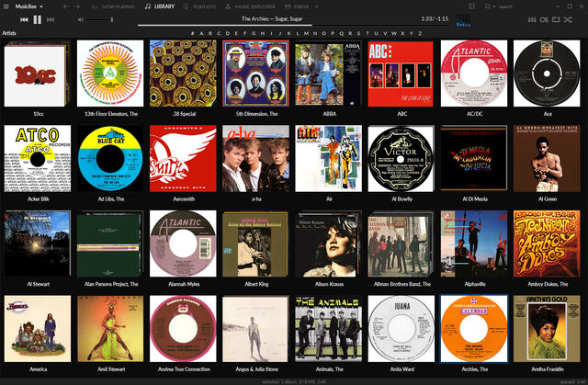Jump to artists starting with Z
Viewport: 588px width, 385px height.
pos(420,33)
